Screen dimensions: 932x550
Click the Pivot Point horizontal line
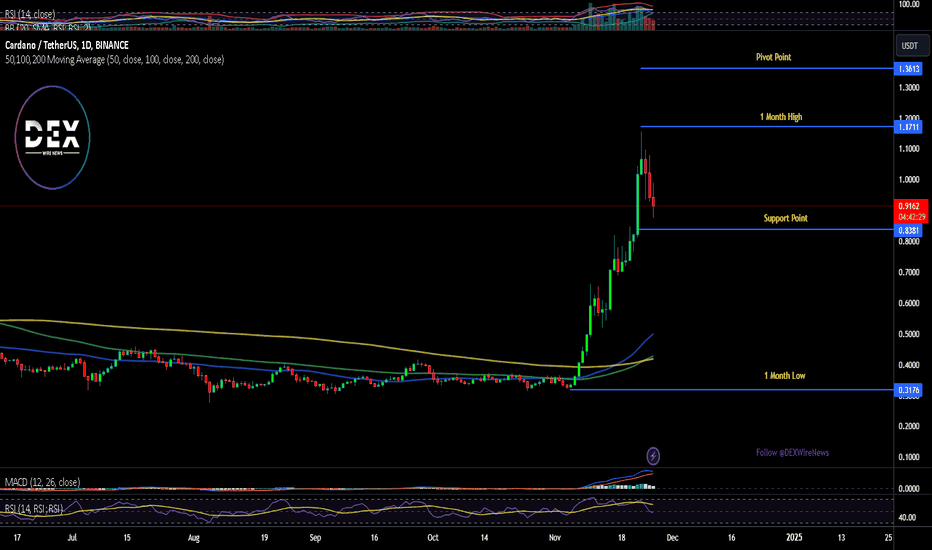coord(767,68)
